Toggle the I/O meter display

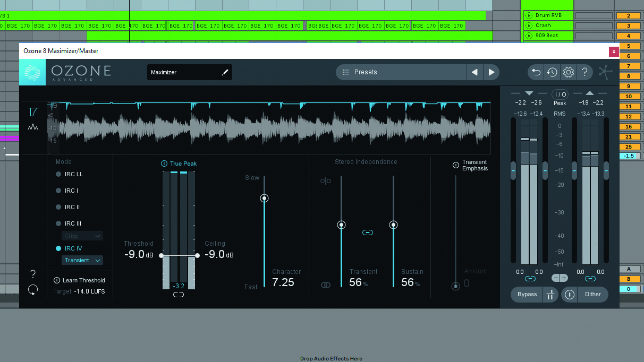coord(561,94)
